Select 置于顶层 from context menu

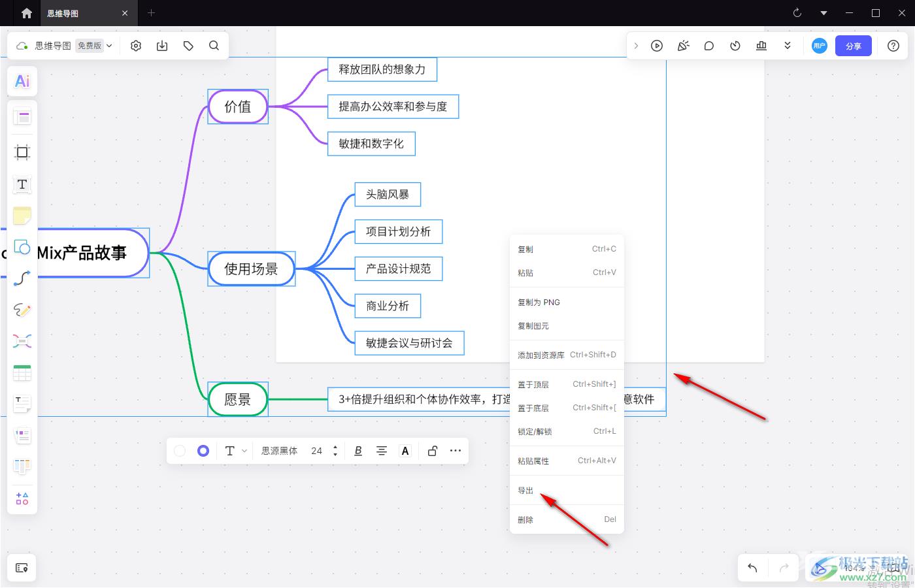coord(567,384)
